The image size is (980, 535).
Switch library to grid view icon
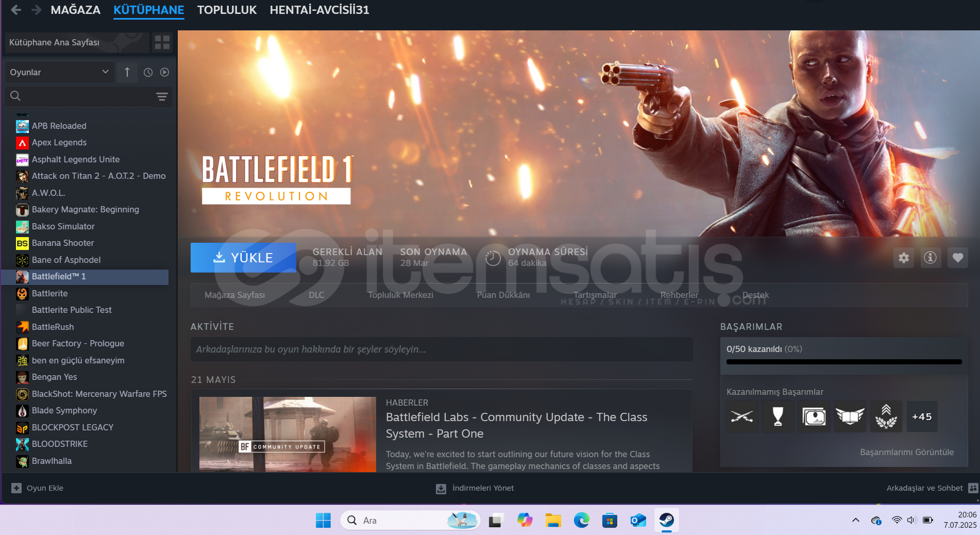coord(162,42)
